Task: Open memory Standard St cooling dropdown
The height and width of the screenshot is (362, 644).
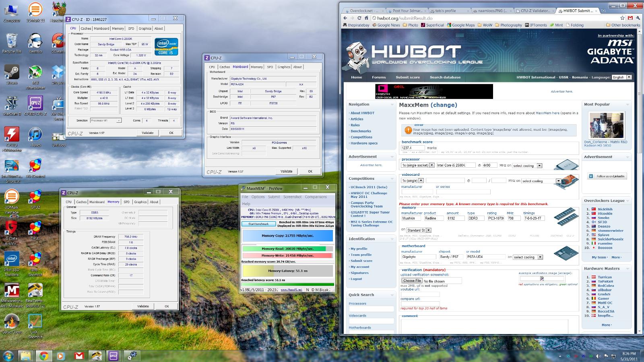Action: (419, 230)
